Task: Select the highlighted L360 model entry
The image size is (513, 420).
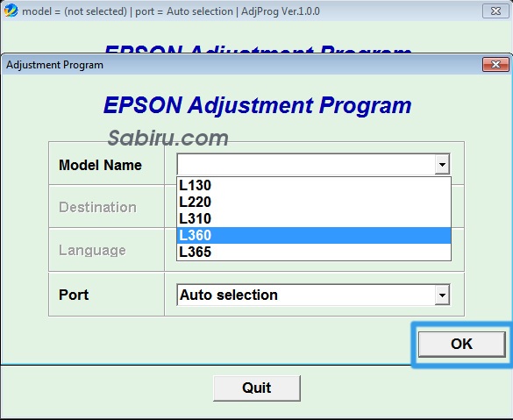Action: (x=313, y=236)
